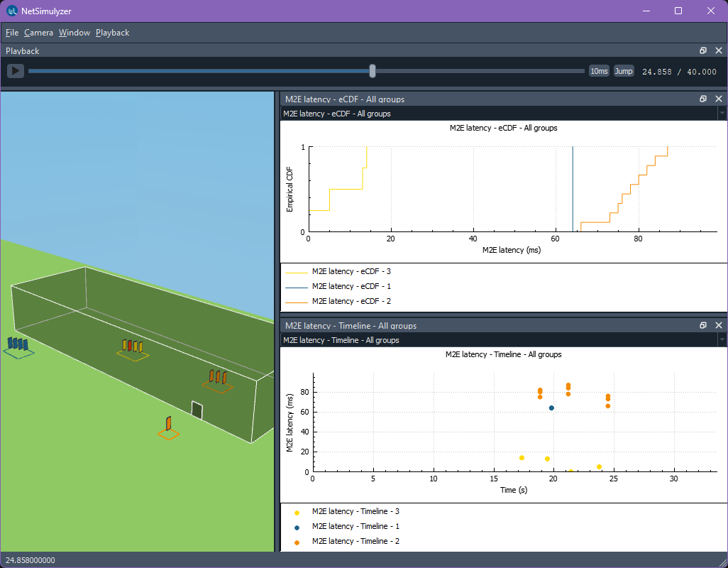Open the Playback menu
The height and width of the screenshot is (568, 728).
[x=112, y=33]
